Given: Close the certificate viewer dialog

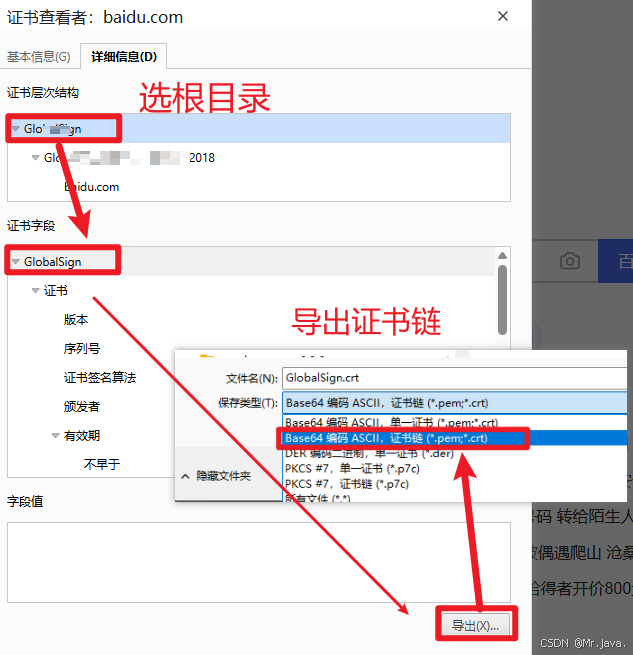Looking at the screenshot, I should [x=503, y=16].
